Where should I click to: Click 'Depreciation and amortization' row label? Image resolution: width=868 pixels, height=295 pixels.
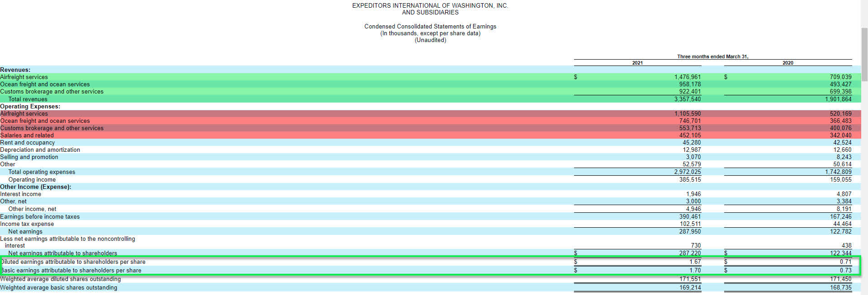(x=40, y=150)
